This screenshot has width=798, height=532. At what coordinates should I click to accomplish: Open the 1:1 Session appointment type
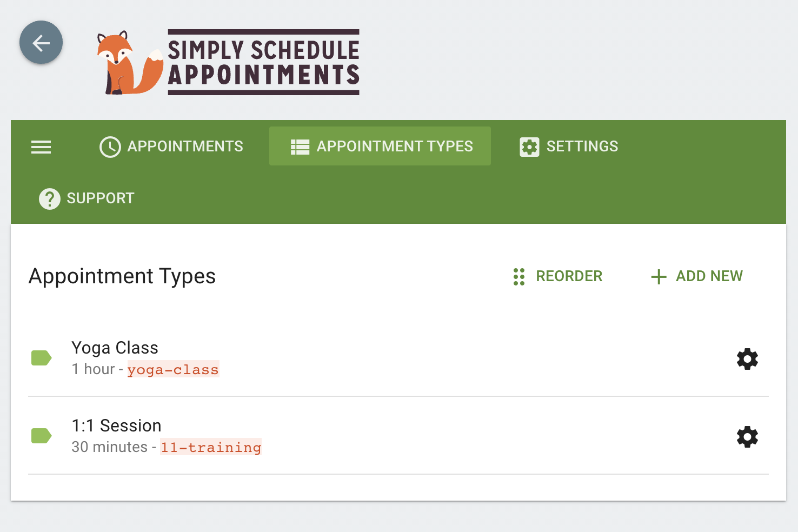click(x=116, y=425)
